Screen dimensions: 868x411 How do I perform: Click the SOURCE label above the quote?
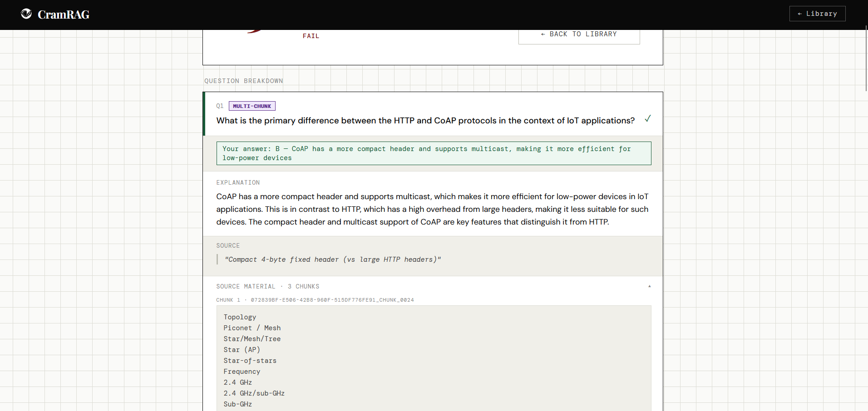(x=228, y=246)
